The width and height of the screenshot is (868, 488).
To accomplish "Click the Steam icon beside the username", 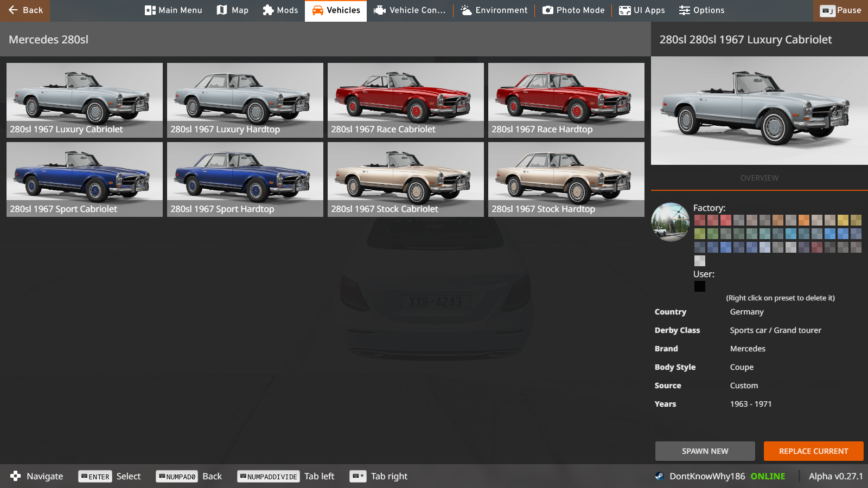I will [x=659, y=476].
